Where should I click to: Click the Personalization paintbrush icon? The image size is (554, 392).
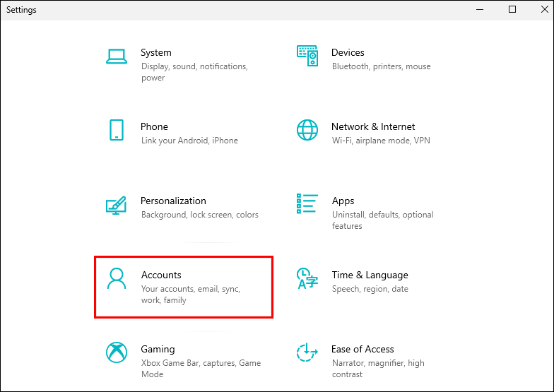[116, 204]
